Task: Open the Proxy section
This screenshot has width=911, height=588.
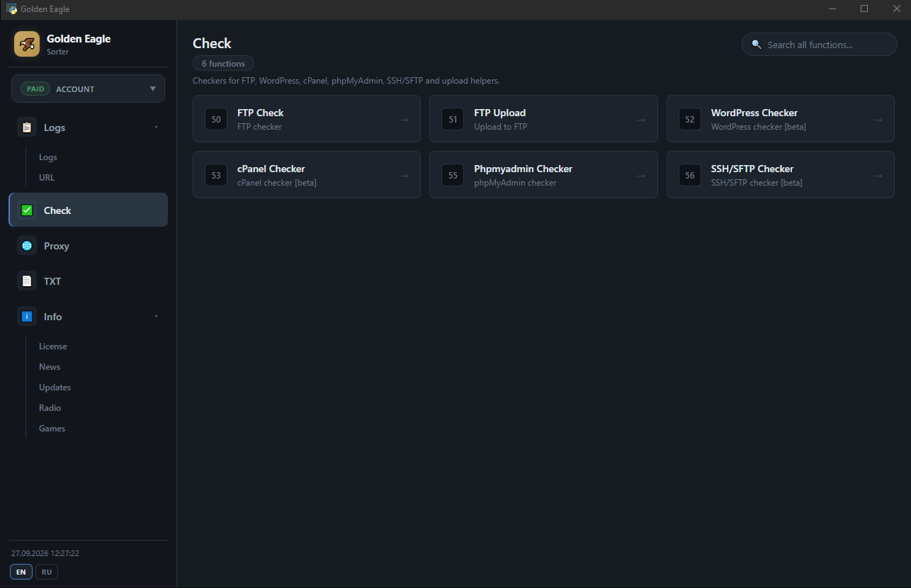Action: click(x=88, y=246)
